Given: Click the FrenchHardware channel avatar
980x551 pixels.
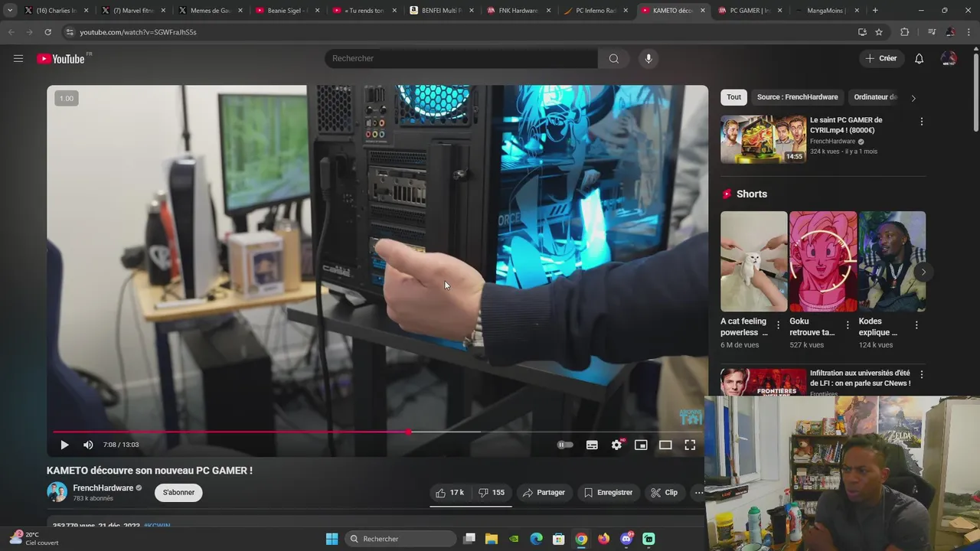Looking at the screenshot, I should tap(57, 492).
